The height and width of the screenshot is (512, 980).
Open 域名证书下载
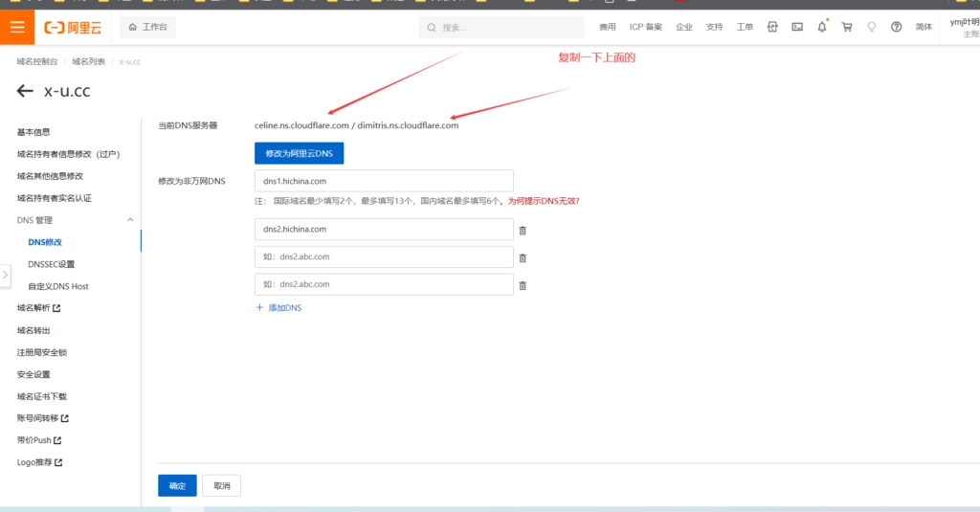[x=42, y=395]
